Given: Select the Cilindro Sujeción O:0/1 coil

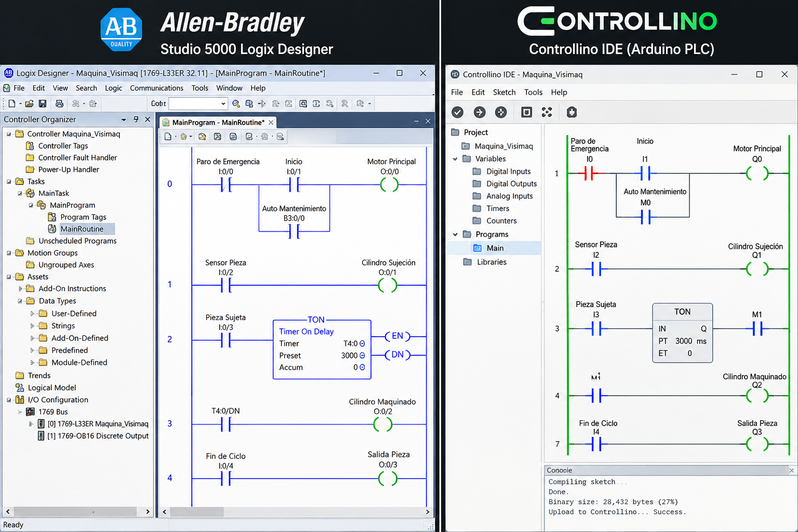Looking at the screenshot, I should (388, 285).
